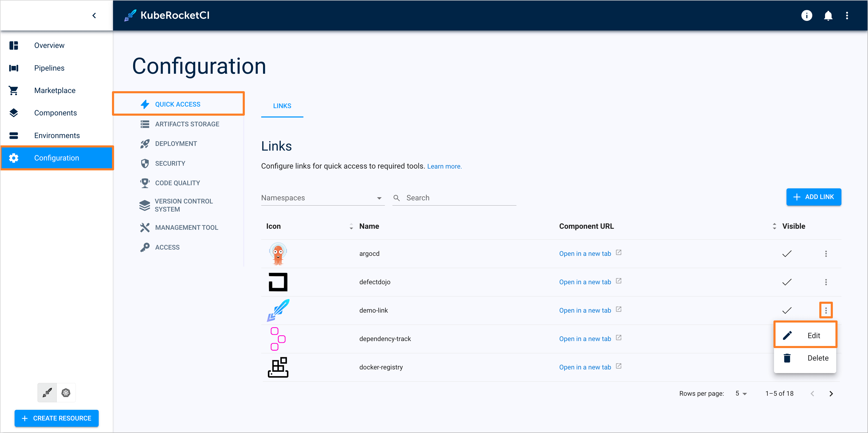Click the DefectDojo square icon

click(278, 282)
